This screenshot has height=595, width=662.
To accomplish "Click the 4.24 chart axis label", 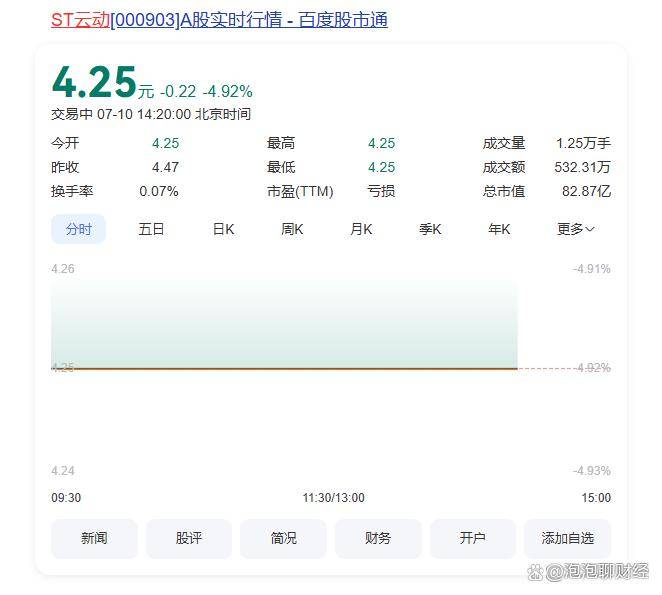I will pyautogui.click(x=63, y=470).
